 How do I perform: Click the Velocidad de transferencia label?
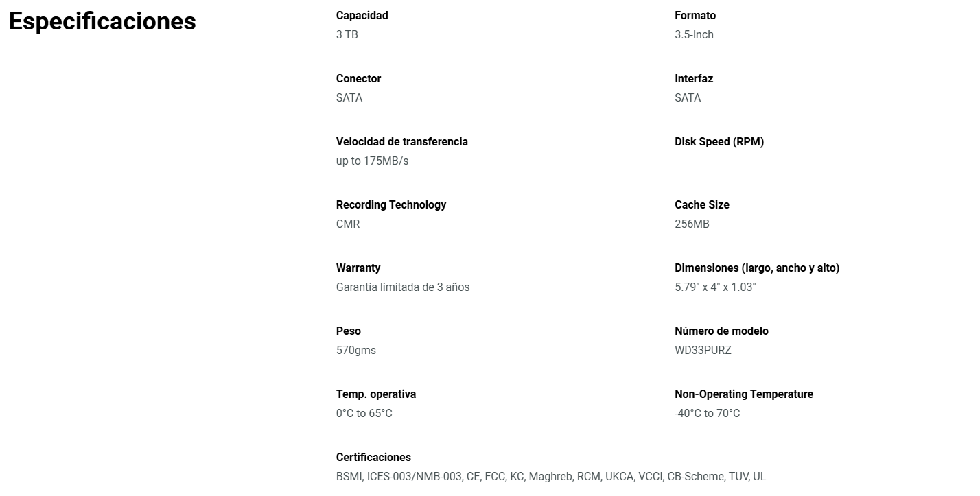coord(401,141)
